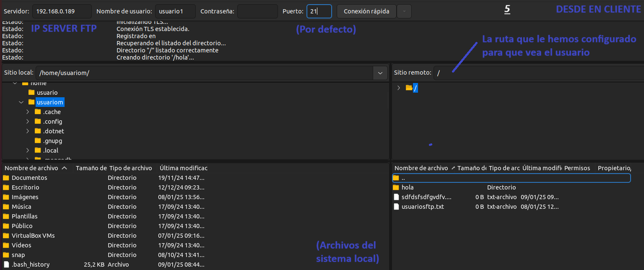This screenshot has height=270, width=644.
Task: Open the Sitio local path dropdown
Action: 380,73
